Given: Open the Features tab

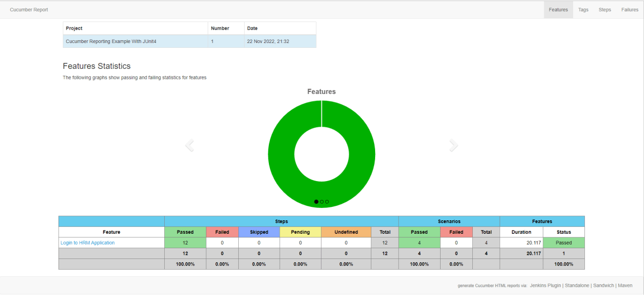Looking at the screenshot, I should coord(558,10).
